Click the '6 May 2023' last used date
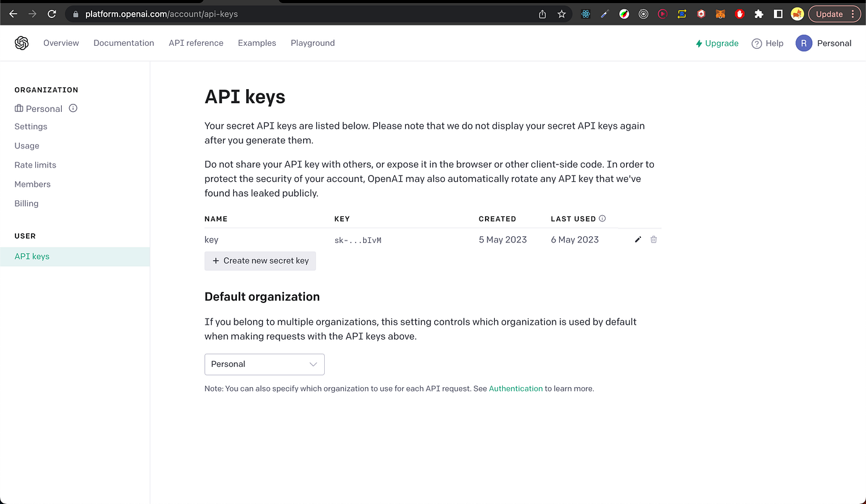866x504 pixels. (575, 239)
